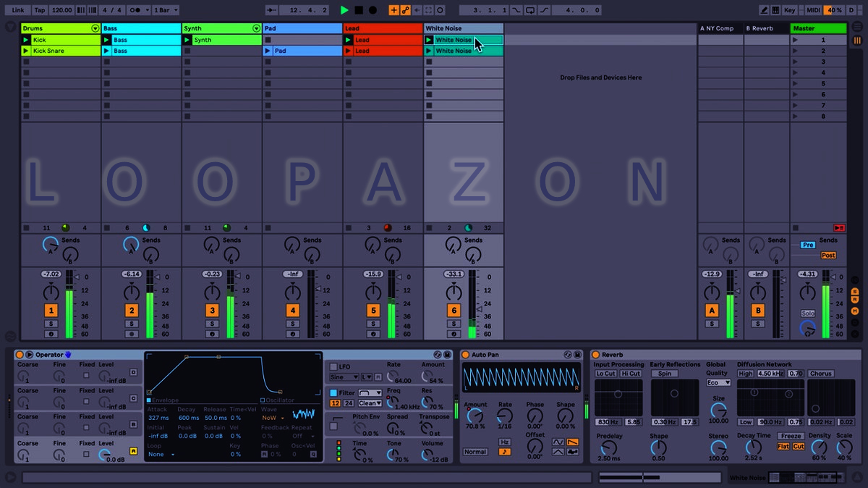Select the Lead track title

[x=383, y=28]
